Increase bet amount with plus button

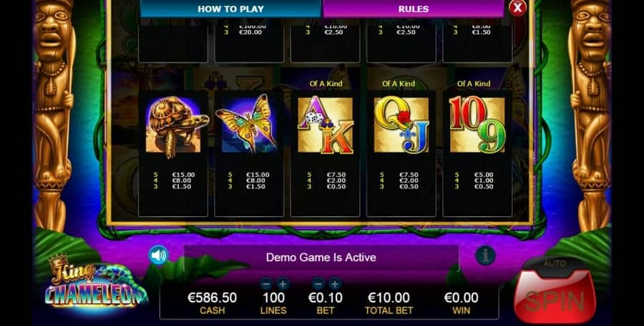[335, 283]
